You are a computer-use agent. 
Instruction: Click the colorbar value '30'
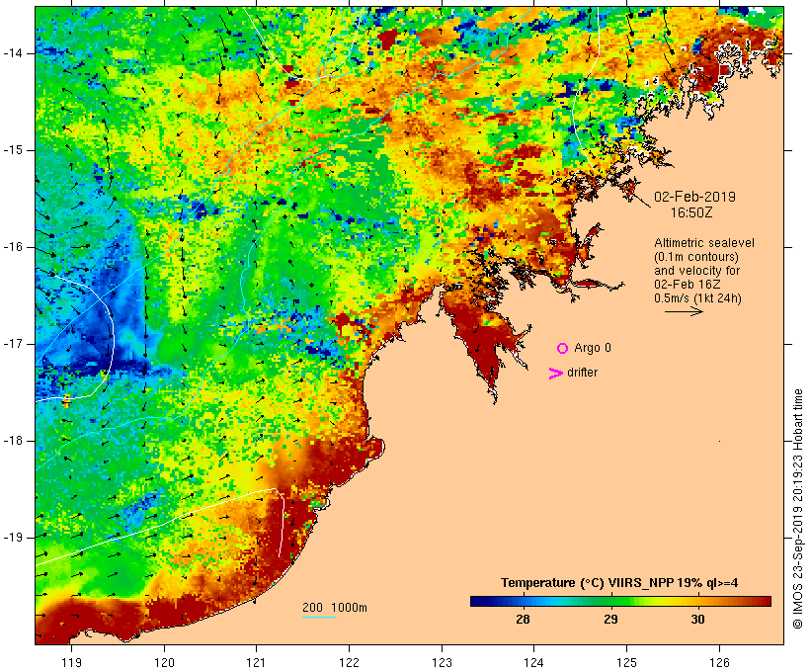click(x=697, y=619)
